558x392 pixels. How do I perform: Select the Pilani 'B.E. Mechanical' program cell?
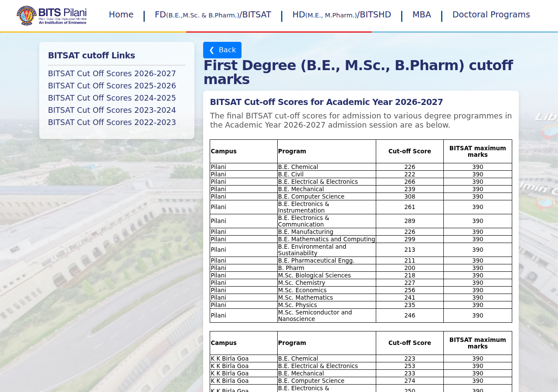(x=327, y=189)
